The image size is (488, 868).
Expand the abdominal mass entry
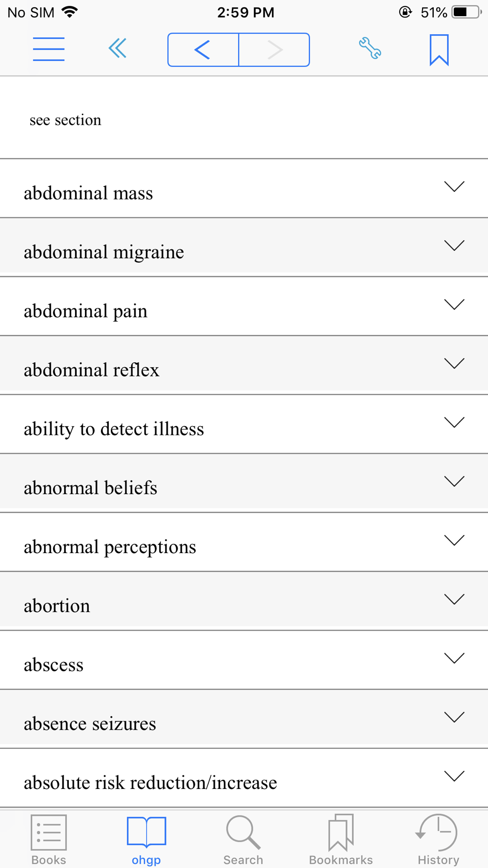point(244,188)
